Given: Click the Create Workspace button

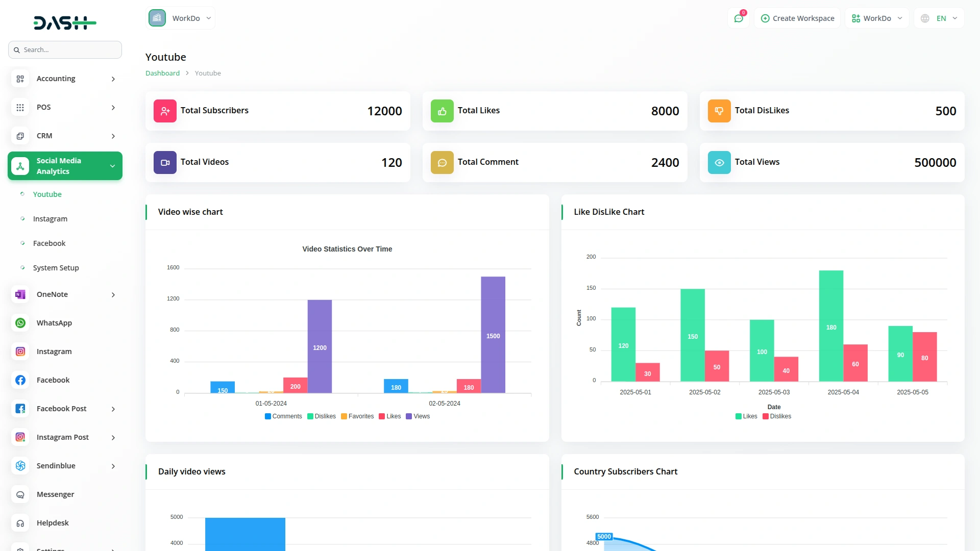Looking at the screenshot, I should [x=797, y=18].
